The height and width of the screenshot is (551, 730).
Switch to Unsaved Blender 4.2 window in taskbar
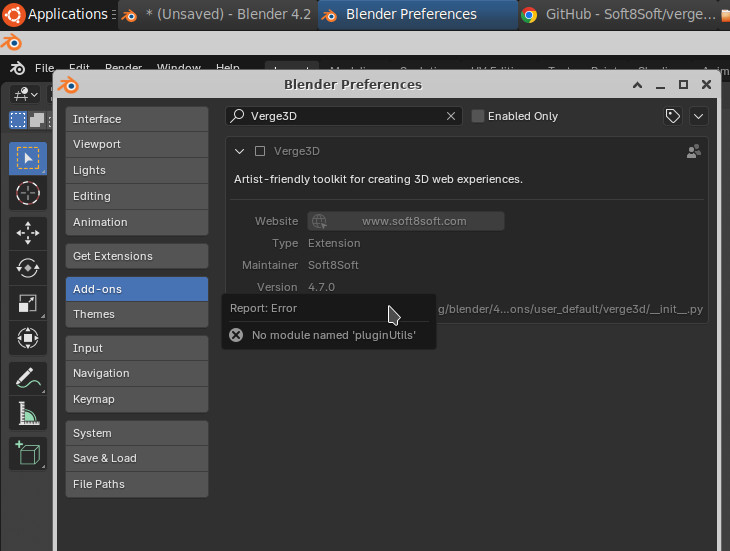217,14
